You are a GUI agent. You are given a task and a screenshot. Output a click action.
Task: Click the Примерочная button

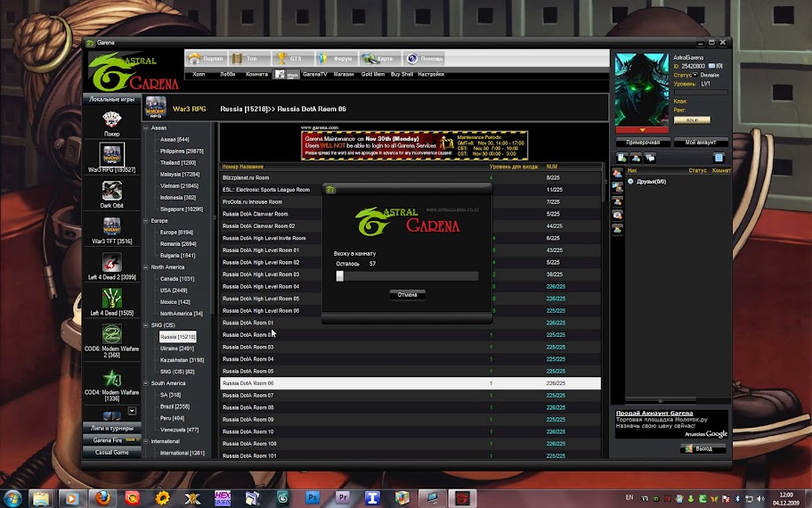point(643,143)
